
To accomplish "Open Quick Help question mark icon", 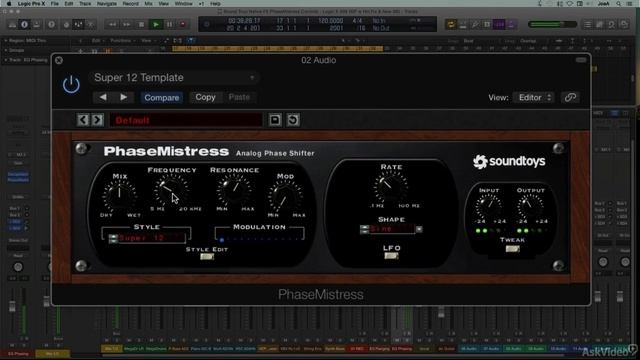I will (x=51, y=24).
